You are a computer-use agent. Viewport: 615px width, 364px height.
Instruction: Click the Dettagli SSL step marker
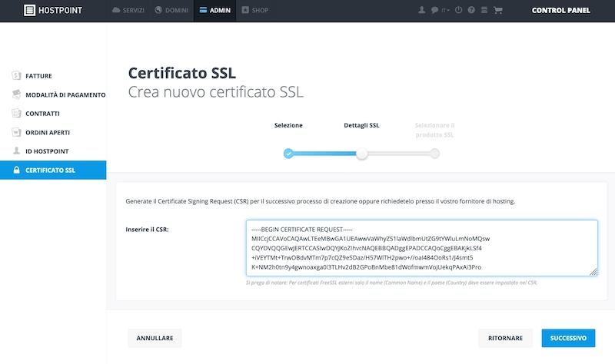pyautogui.click(x=362, y=154)
